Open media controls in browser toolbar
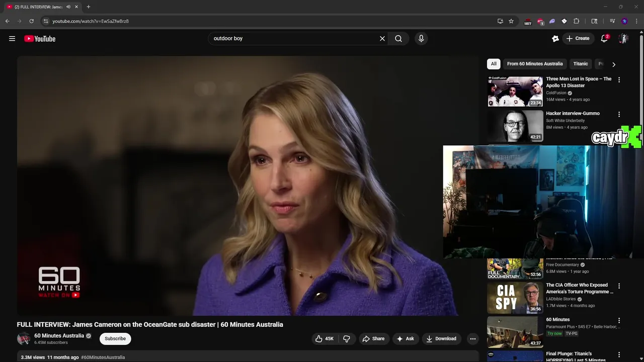This screenshot has width=644, height=362. (612, 21)
